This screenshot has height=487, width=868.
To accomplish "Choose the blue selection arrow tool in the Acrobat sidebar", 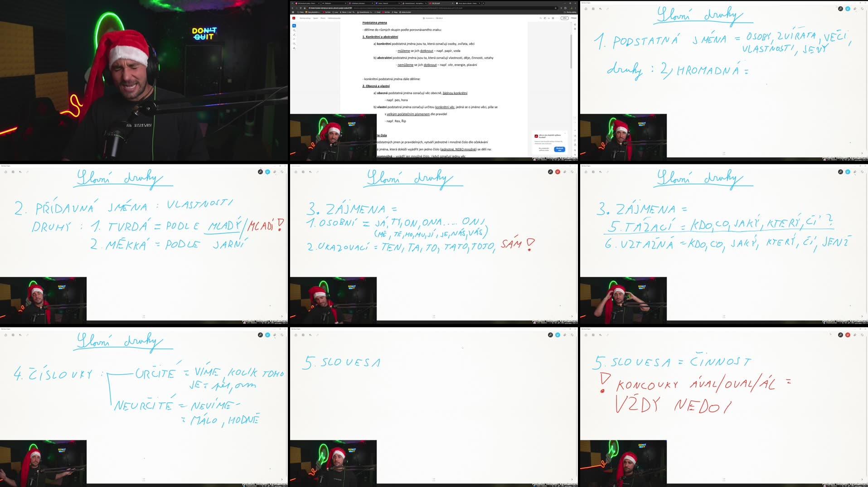I will [x=294, y=26].
